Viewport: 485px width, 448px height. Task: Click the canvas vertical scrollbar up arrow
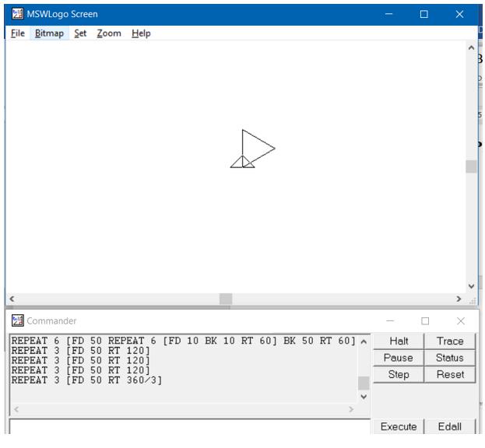coord(471,49)
